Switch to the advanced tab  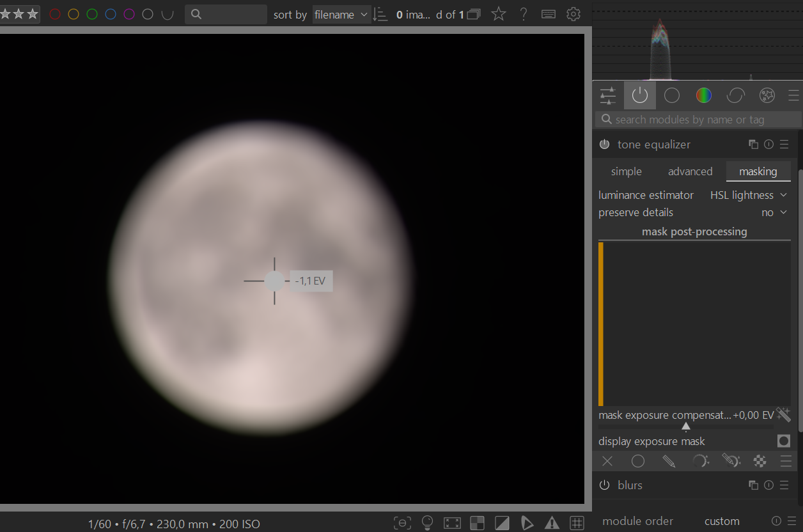pos(690,171)
